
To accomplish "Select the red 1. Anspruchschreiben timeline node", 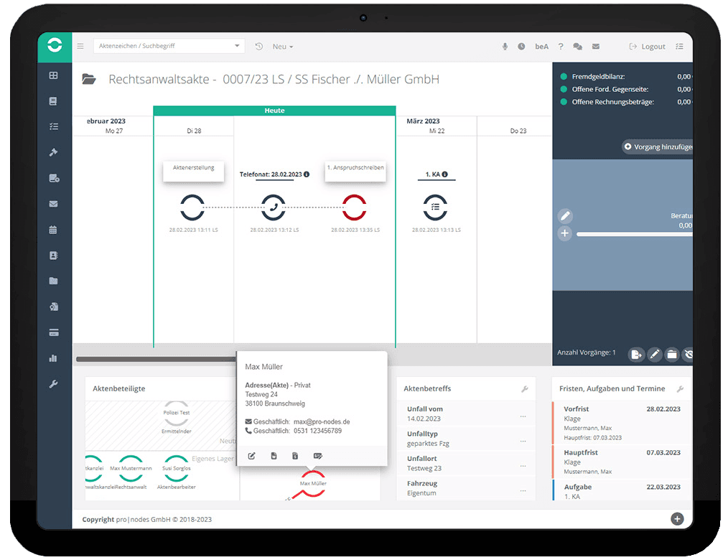I will pos(354,207).
